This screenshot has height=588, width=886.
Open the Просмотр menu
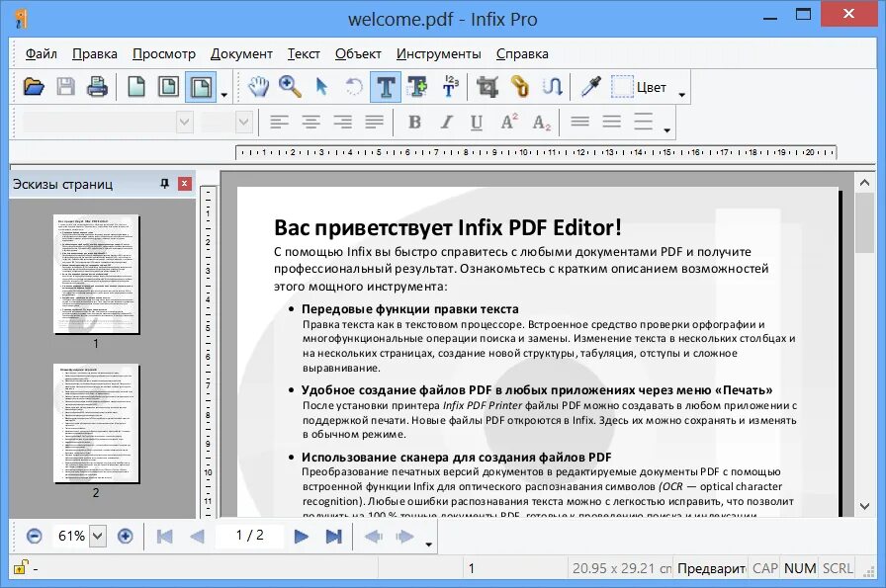point(164,53)
